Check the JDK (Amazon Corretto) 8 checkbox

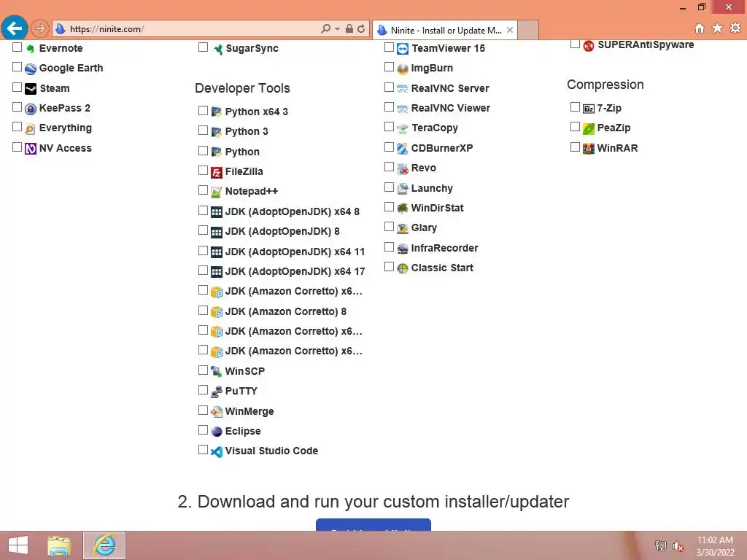click(x=203, y=311)
